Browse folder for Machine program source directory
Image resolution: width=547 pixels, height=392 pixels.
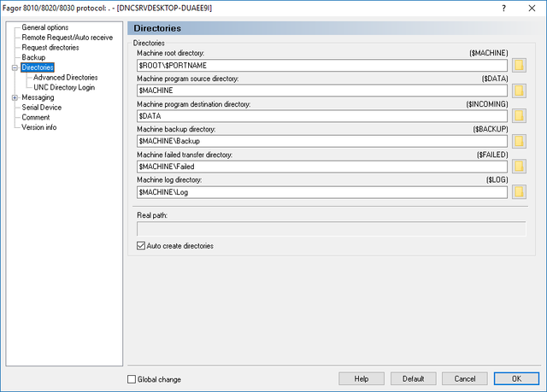519,91
